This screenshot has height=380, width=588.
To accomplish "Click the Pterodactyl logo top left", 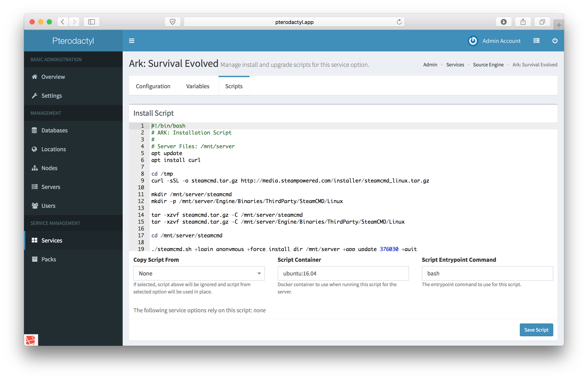I will 72,41.
